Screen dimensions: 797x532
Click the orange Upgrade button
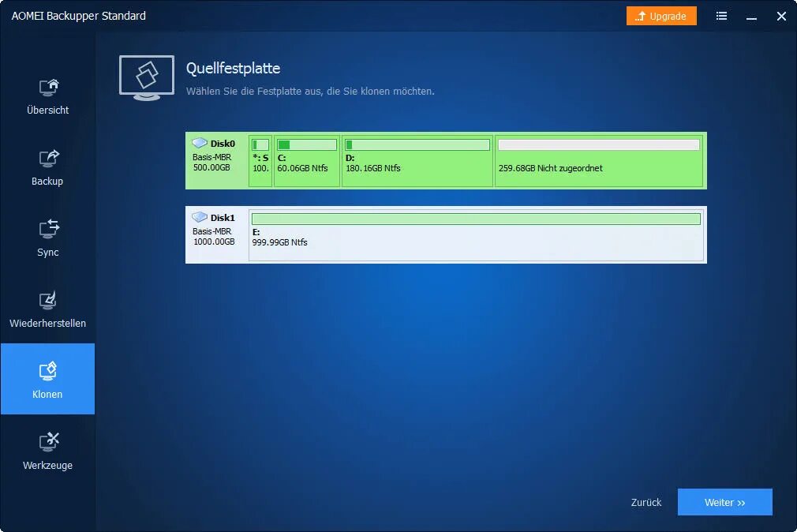pos(661,17)
